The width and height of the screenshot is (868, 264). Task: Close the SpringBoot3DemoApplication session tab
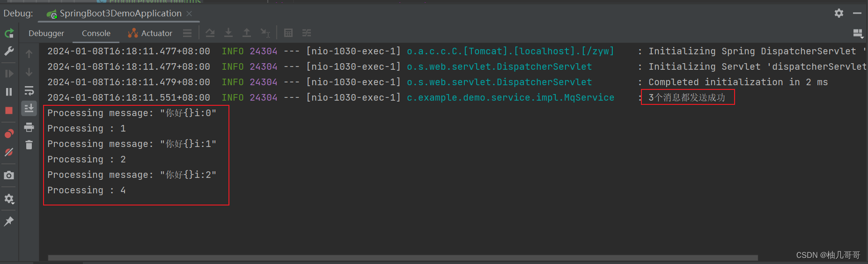pos(190,14)
